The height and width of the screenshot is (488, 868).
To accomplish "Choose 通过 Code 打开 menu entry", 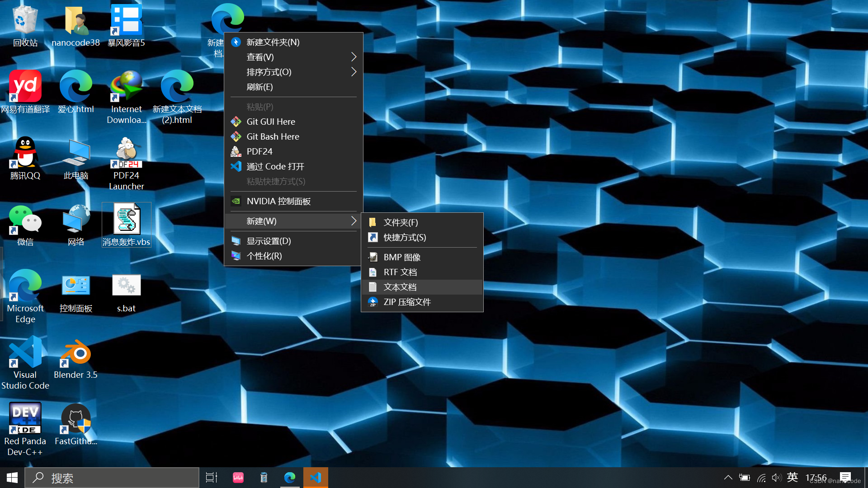I will coord(294,166).
